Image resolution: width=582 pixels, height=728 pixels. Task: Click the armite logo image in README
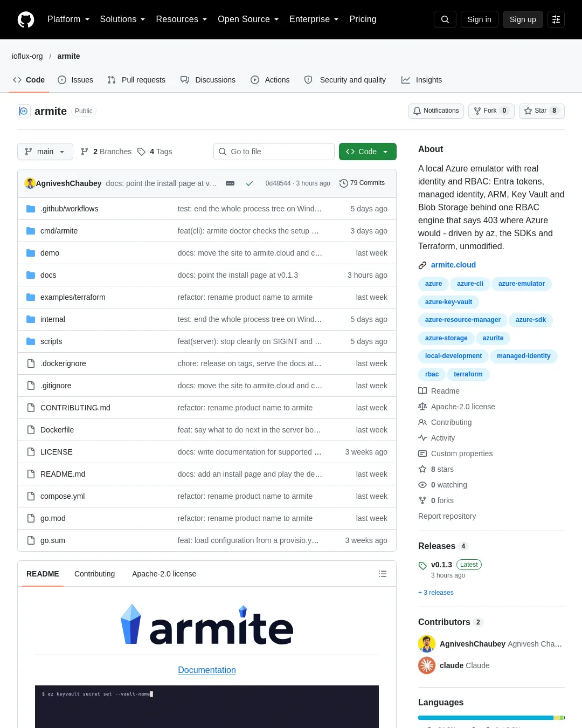[207, 626]
